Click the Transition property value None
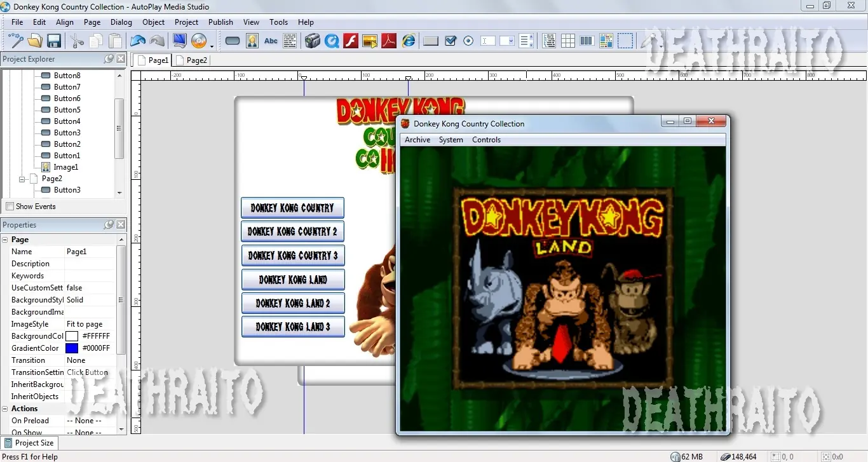The width and height of the screenshot is (868, 462). pos(90,360)
